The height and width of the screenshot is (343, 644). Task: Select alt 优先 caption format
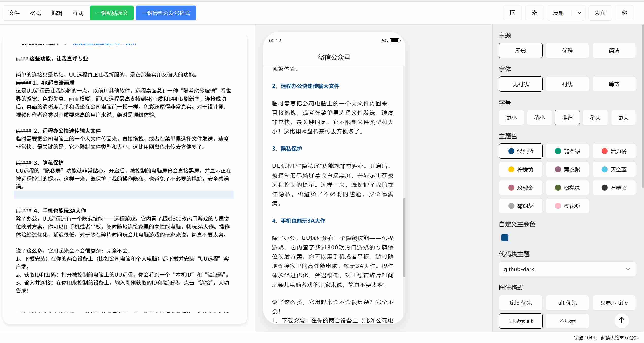[567, 303]
